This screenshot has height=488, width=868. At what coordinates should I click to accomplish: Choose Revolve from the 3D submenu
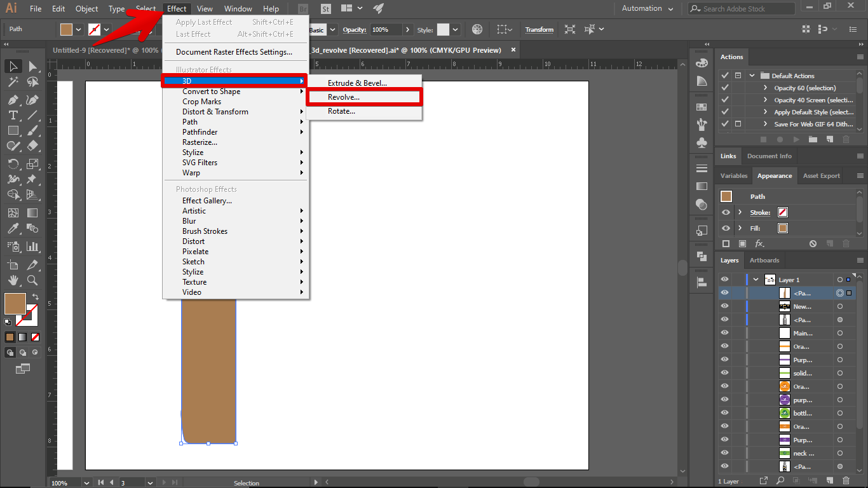pyautogui.click(x=344, y=97)
